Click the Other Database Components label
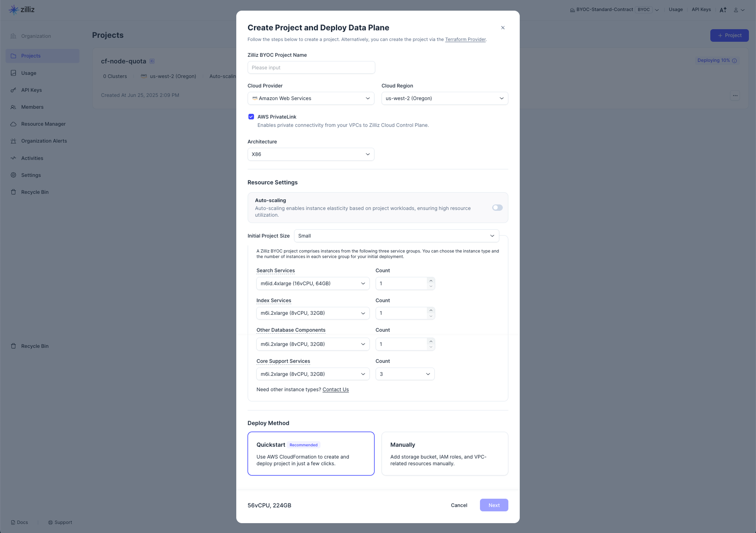 (291, 330)
